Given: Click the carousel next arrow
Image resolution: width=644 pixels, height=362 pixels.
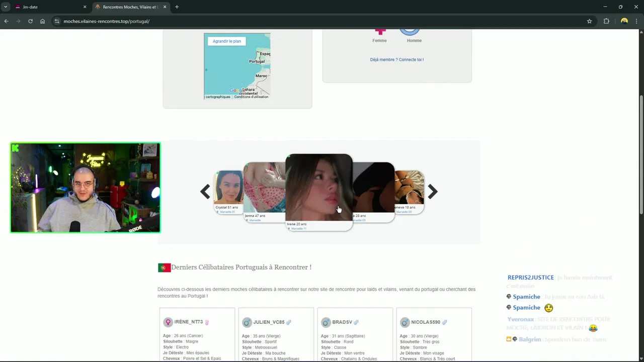Looking at the screenshot, I should 433,192.
